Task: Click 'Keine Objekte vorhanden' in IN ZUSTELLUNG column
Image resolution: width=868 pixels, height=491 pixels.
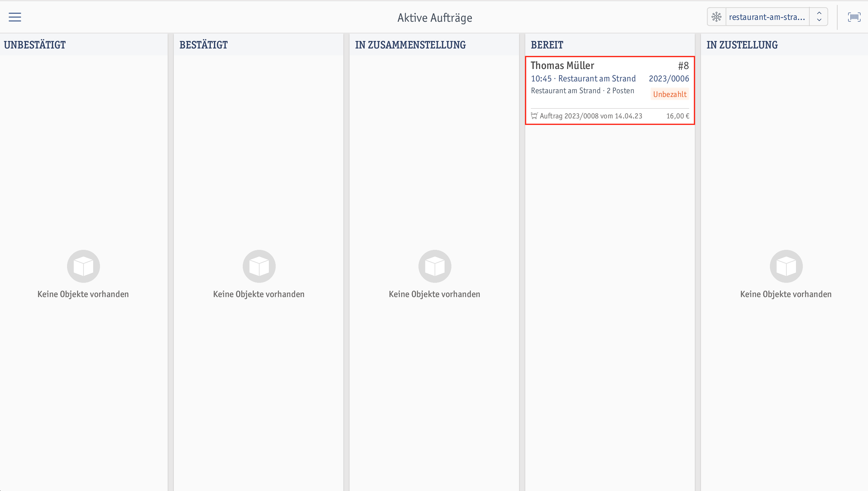Action: pos(786,294)
